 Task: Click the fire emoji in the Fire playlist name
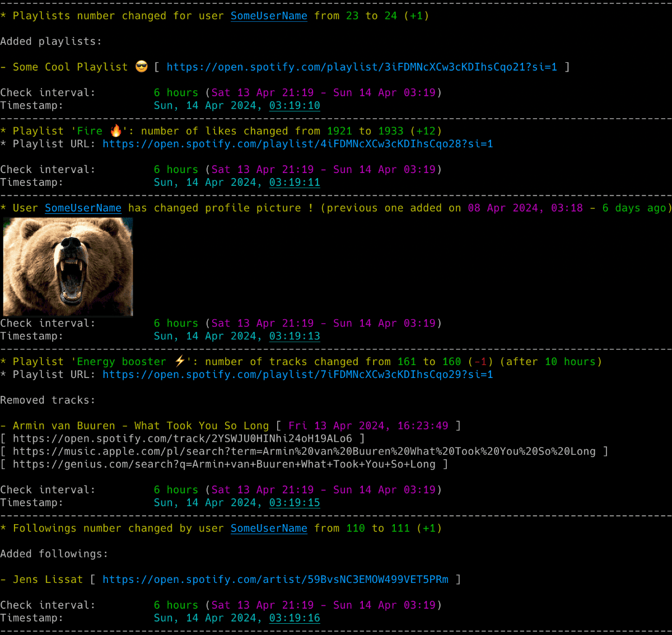(x=115, y=130)
